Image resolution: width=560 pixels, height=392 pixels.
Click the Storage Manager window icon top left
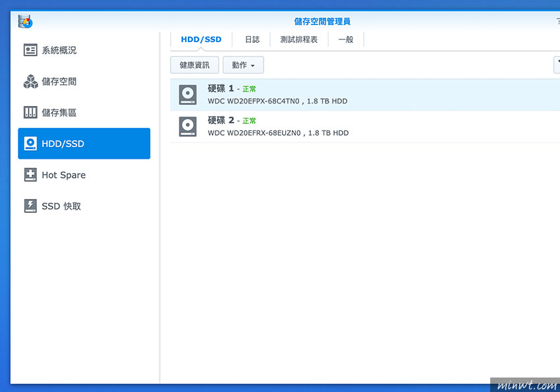(24, 21)
